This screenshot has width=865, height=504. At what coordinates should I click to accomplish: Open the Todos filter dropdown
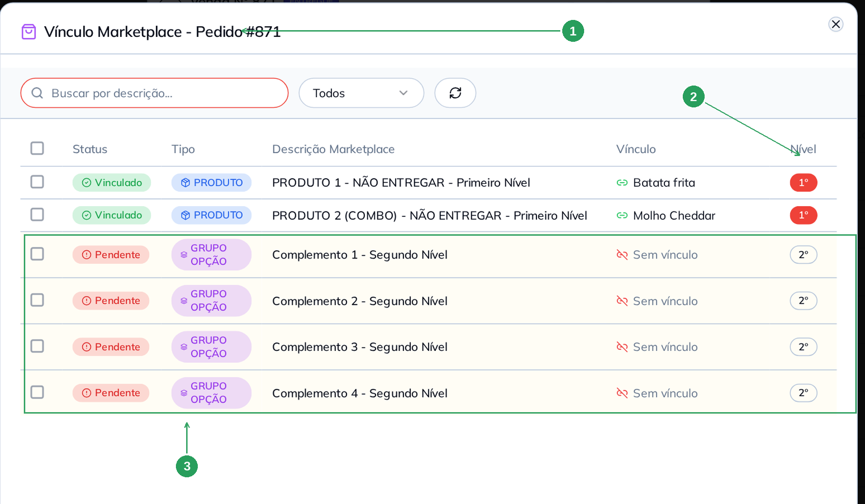point(361,93)
